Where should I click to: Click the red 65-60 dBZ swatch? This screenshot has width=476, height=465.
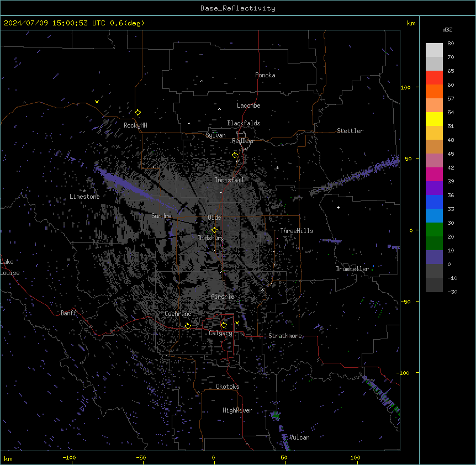click(x=434, y=78)
